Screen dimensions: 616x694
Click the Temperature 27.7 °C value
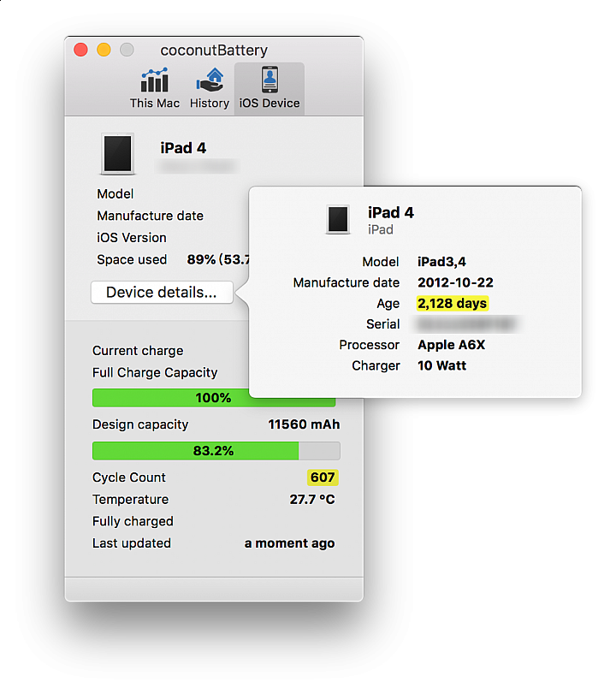[312, 499]
